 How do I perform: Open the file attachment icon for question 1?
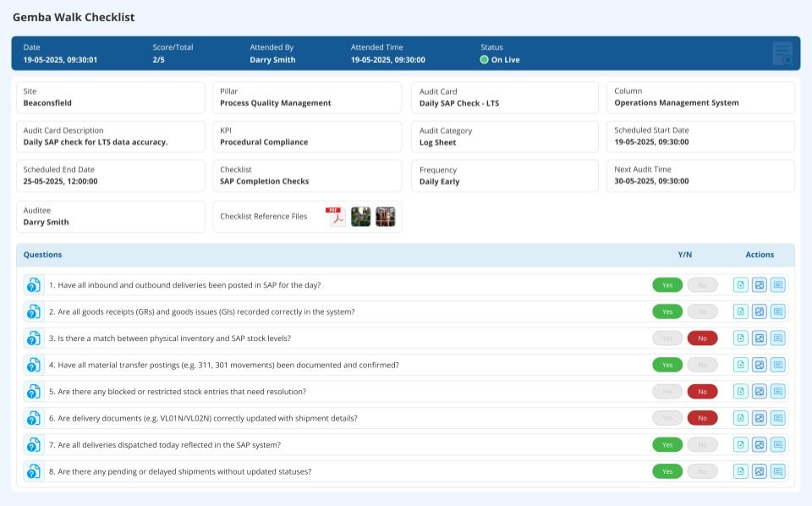[x=740, y=285]
